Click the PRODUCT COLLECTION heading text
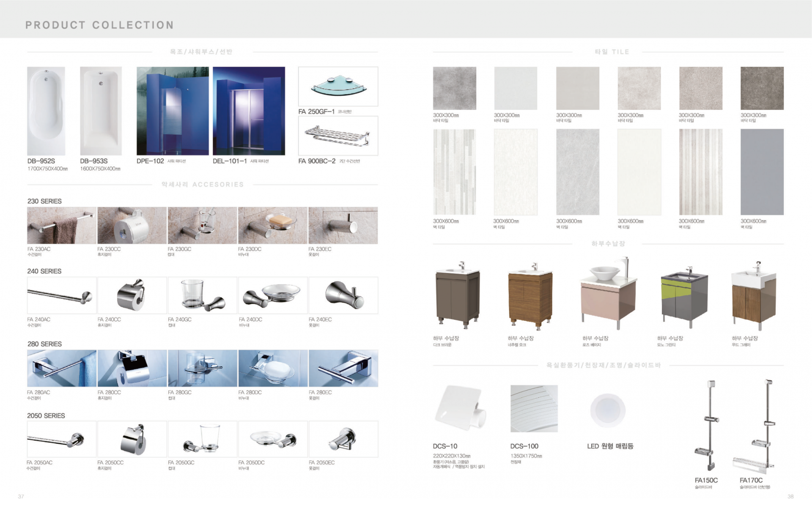The height and width of the screenshot is (516, 812). tap(100, 25)
